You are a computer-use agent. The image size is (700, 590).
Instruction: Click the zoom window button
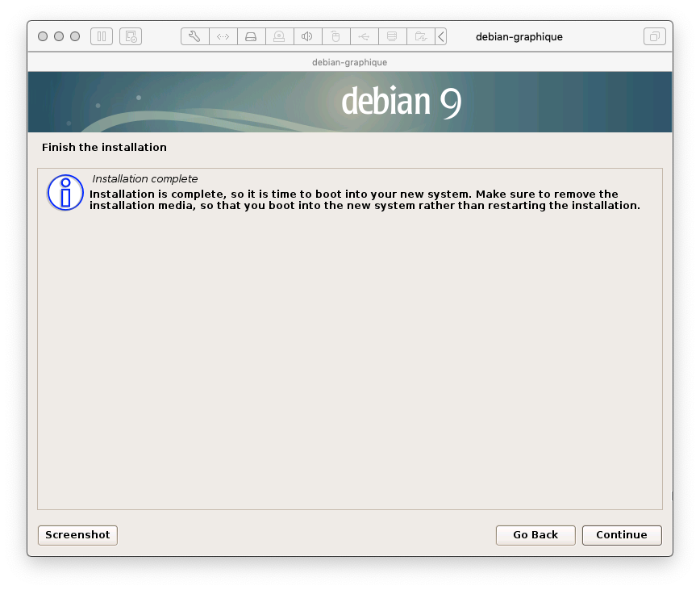pos(75,36)
